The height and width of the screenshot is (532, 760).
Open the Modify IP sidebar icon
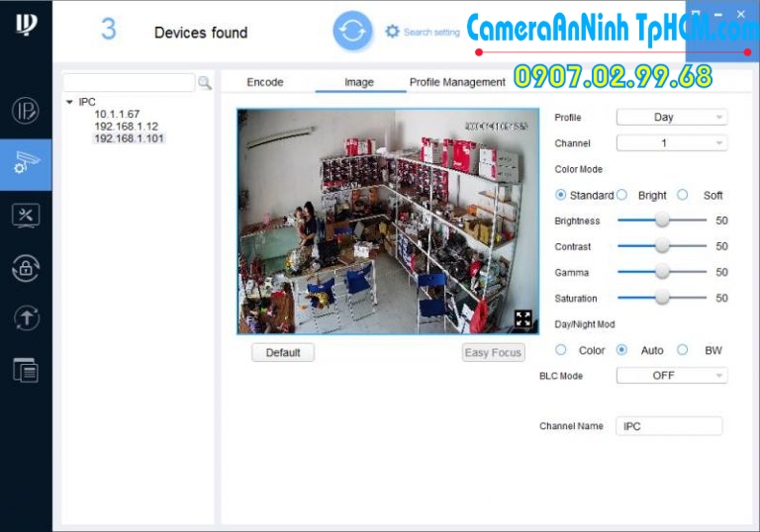point(25,111)
